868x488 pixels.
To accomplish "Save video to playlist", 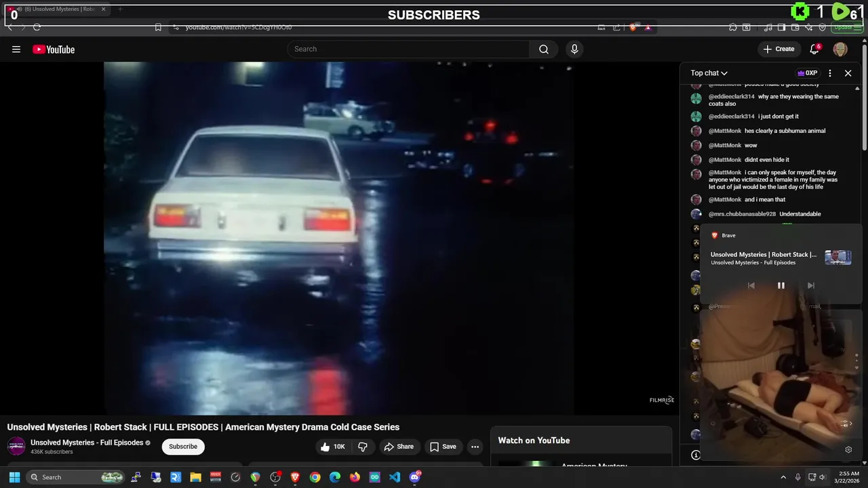I will point(443,447).
